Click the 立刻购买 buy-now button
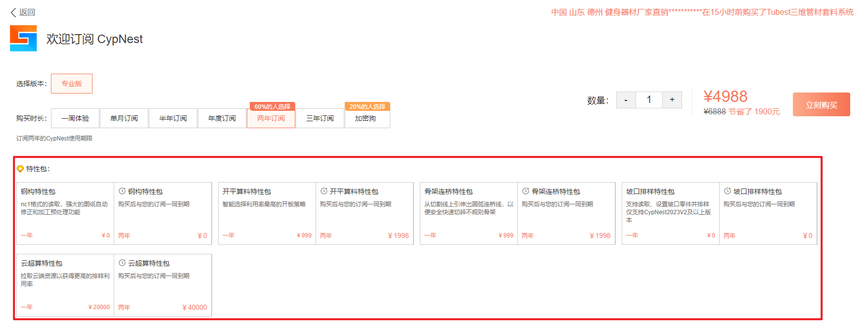 click(822, 104)
